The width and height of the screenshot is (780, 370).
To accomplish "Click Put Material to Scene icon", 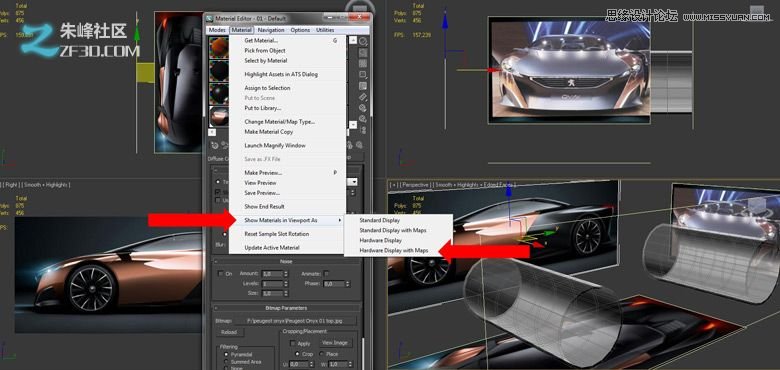I will (225, 145).
